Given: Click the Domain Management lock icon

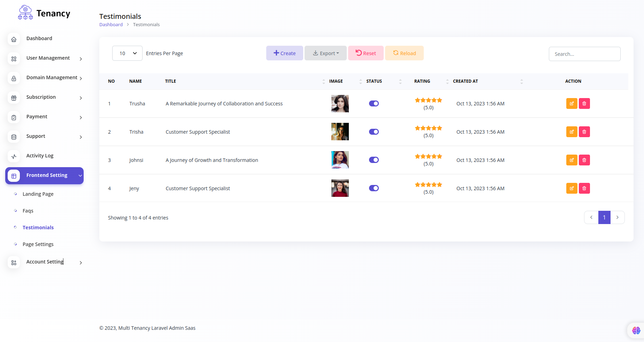Looking at the screenshot, I should (14, 78).
